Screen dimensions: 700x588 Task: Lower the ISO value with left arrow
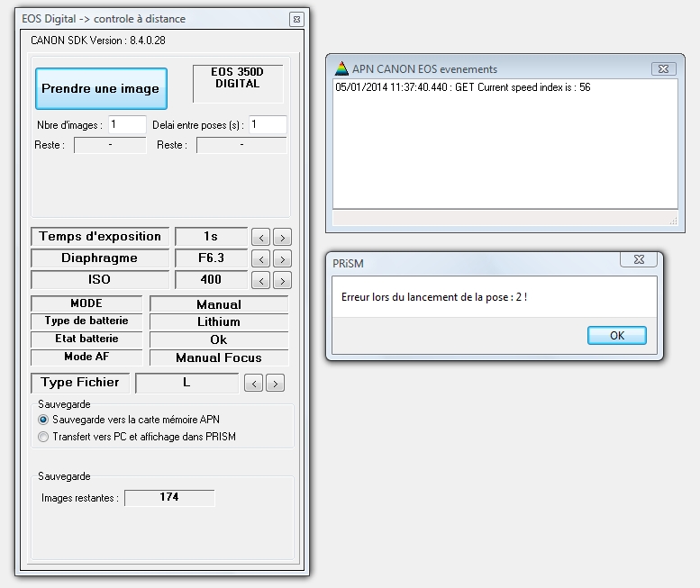click(259, 281)
